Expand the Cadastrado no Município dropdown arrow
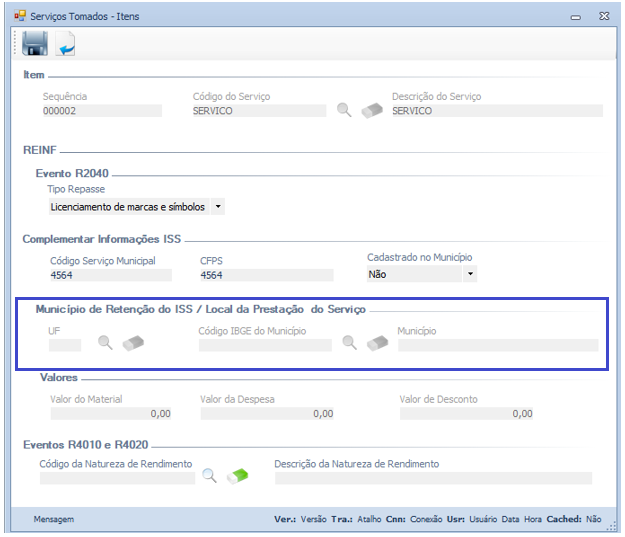 tap(470, 274)
